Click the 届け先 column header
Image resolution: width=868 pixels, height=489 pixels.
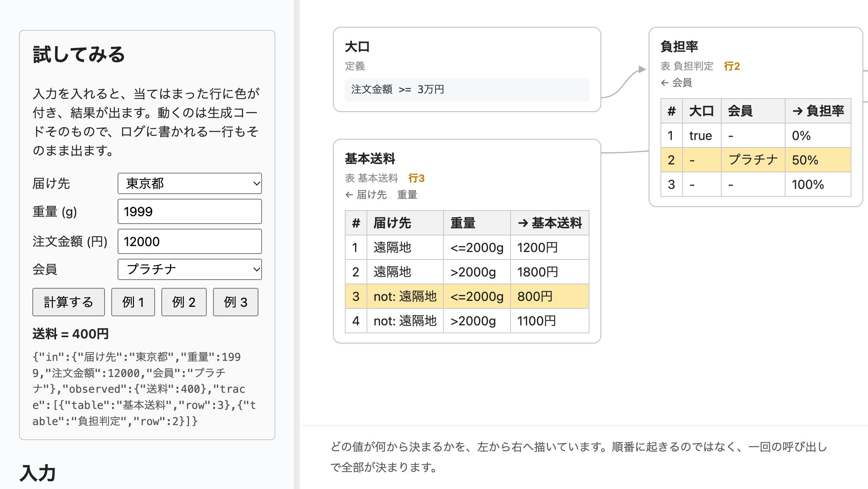pos(405,223)
